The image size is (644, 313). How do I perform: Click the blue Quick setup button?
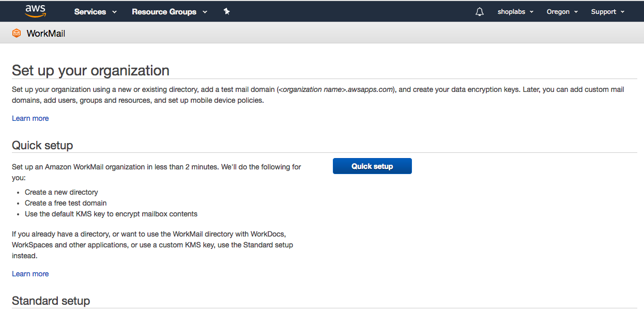(372, 166)
